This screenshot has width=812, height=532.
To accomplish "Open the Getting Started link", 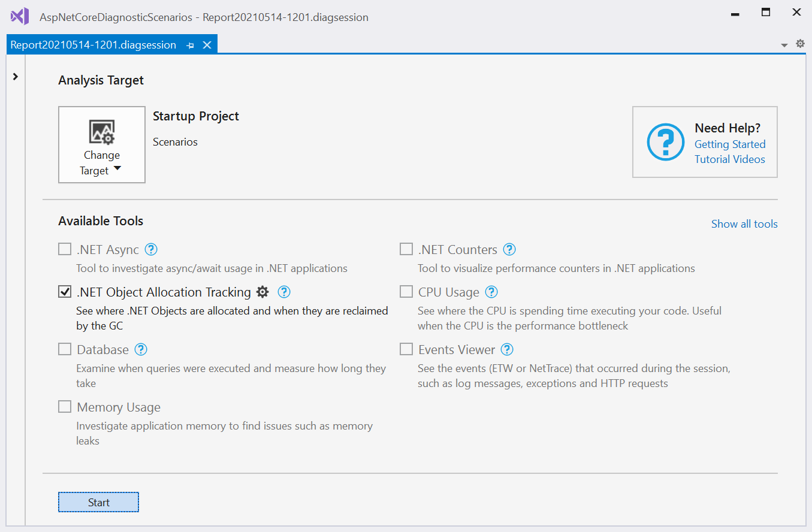I will pyautogui.click(x=730, y=144).
